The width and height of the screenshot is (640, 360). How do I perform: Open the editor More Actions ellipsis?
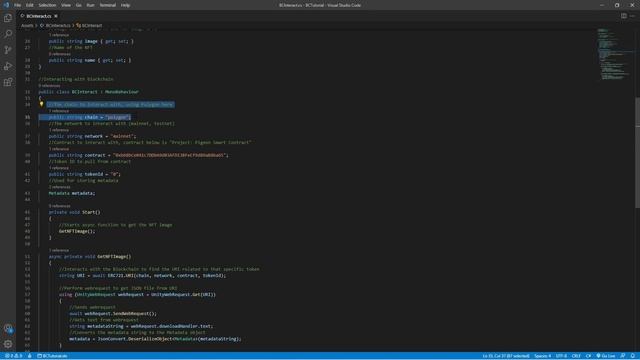632,16
